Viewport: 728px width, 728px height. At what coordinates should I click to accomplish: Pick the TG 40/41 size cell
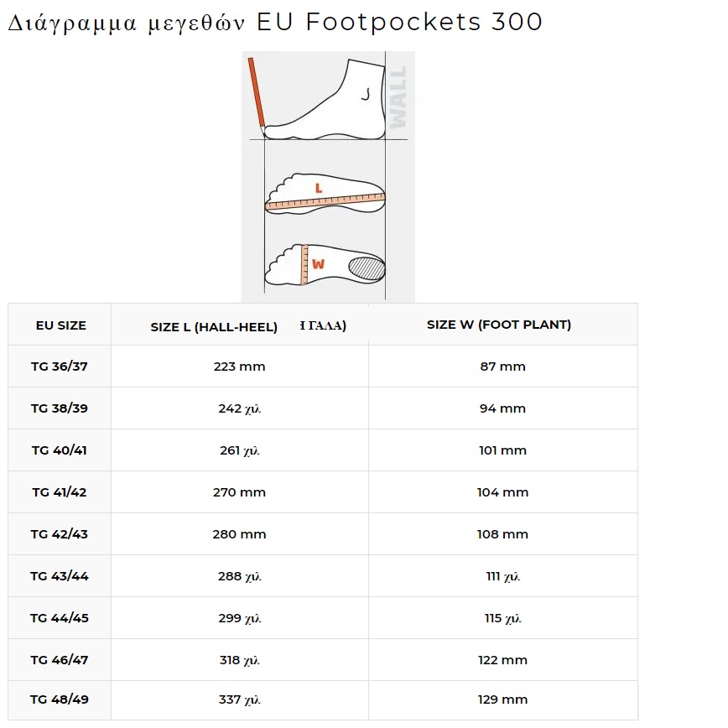60,450
